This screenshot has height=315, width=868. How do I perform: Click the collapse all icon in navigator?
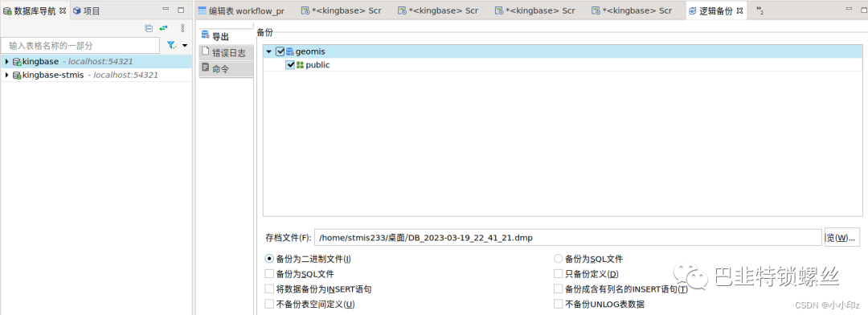pyautogui.click(x=149, y=28)
